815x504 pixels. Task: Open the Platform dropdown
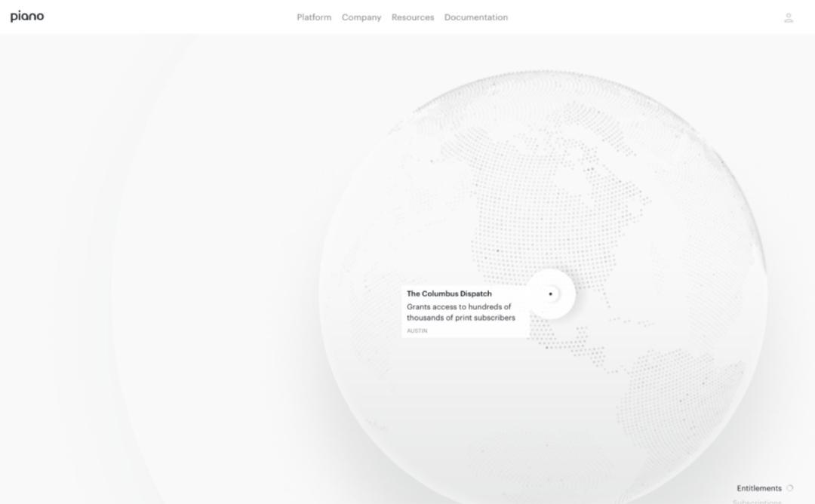click(314, 17)
